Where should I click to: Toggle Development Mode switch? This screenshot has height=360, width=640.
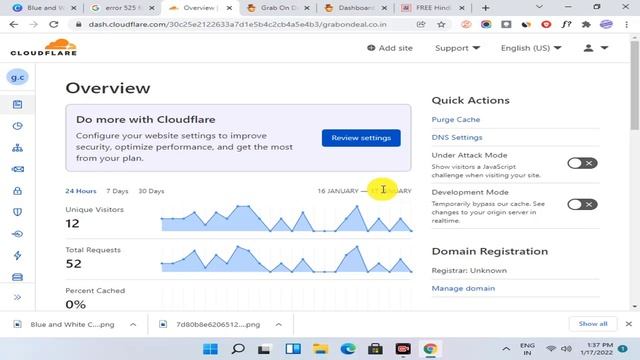pyautogui.click(x=582, y=204)
